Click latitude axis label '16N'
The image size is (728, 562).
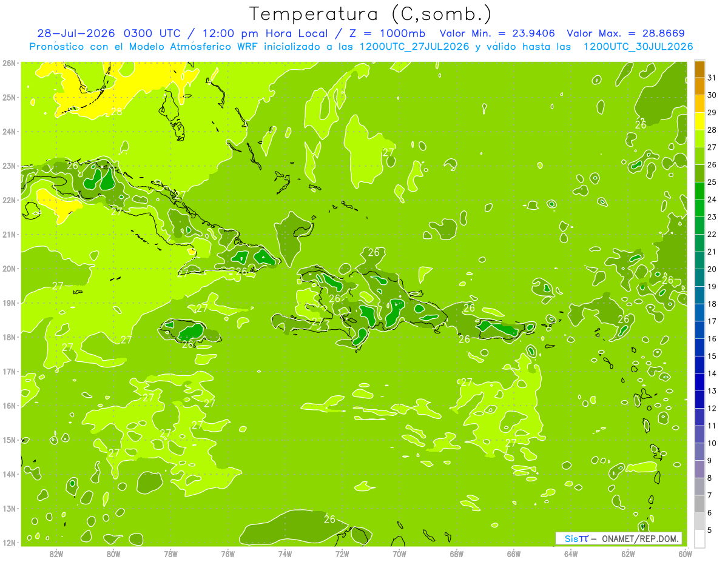pyautogui.click(x=9, y=406)
